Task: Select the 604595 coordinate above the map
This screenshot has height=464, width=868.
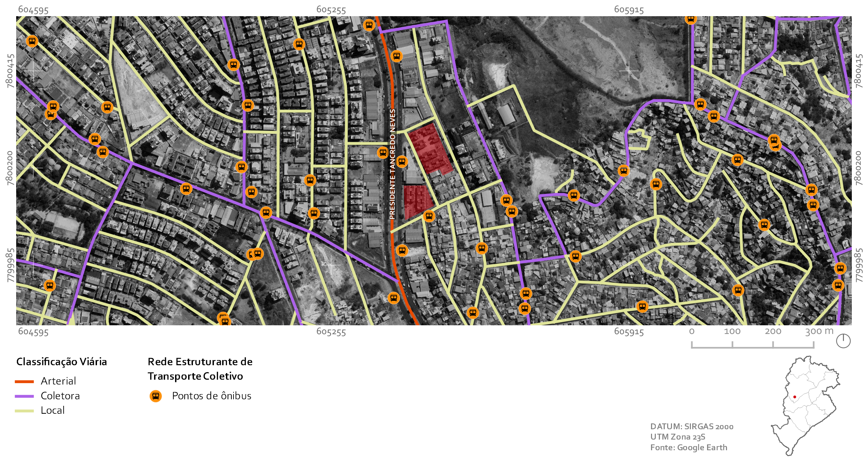Action: (x=33, y=10)
